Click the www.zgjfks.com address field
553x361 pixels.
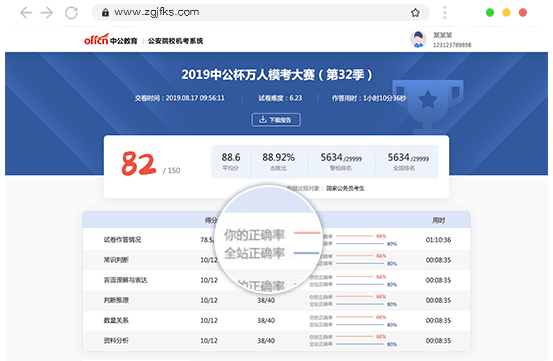[x=260, y=13]
